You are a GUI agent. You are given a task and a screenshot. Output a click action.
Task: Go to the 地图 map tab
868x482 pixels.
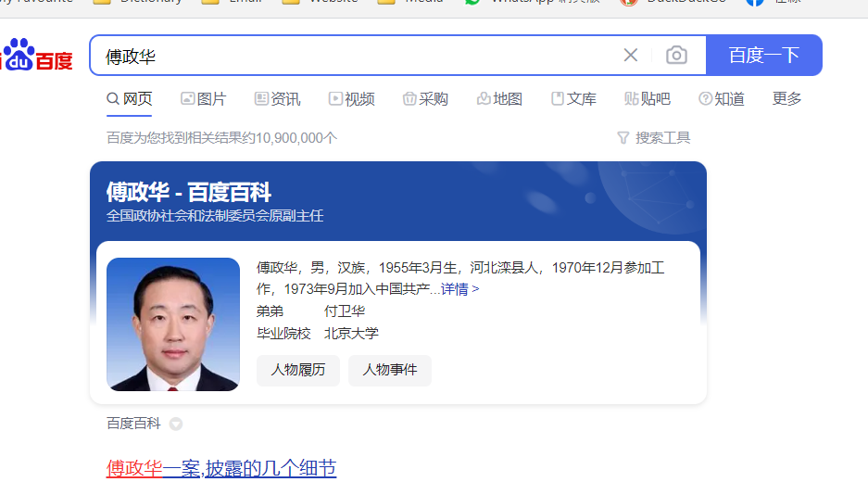[499, 99]
